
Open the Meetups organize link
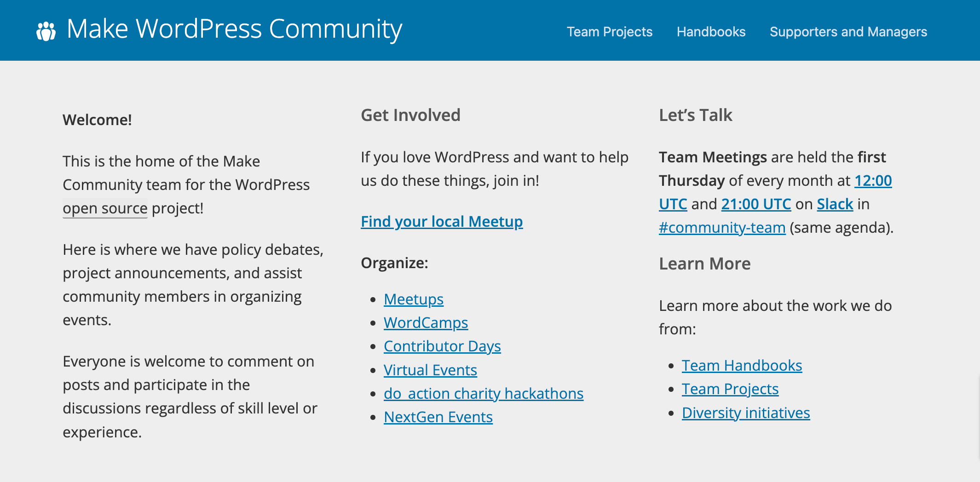click(x=414, y=299)
